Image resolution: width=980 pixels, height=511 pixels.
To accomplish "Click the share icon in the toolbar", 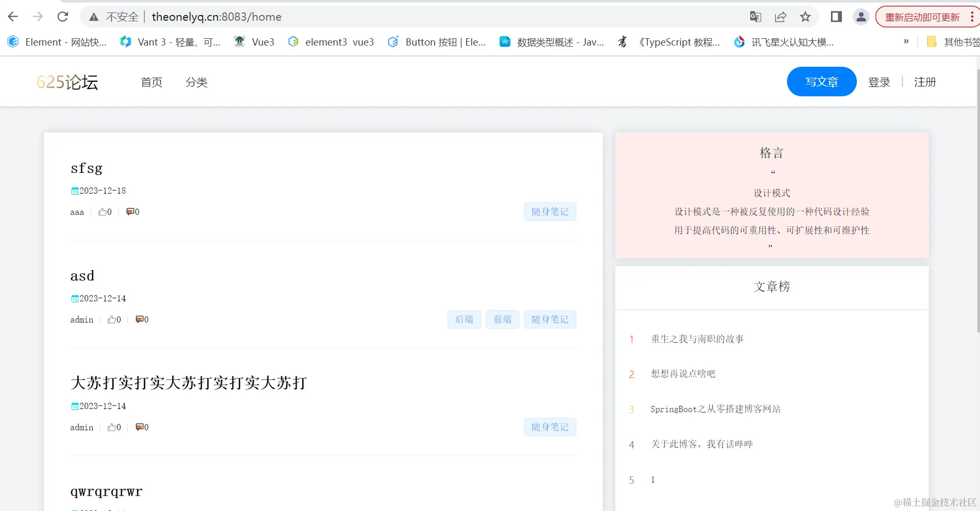I will [780, 17].
